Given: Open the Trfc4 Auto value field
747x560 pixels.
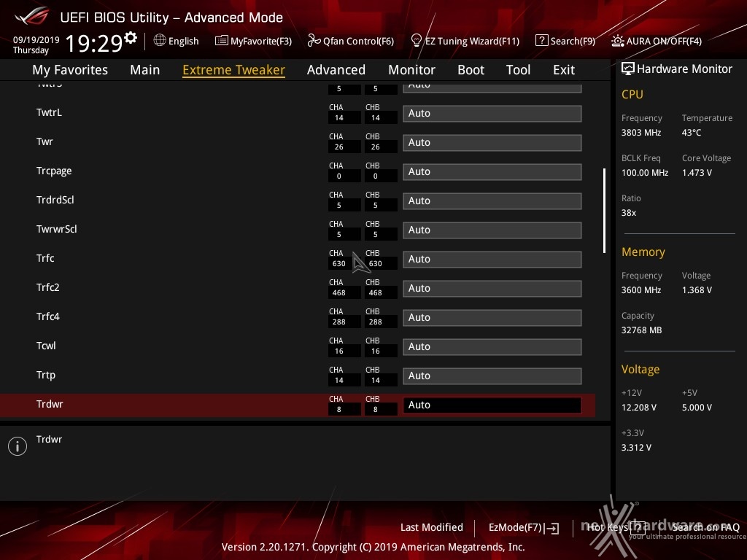Looking at the screenshot, I should click(492, 318).
